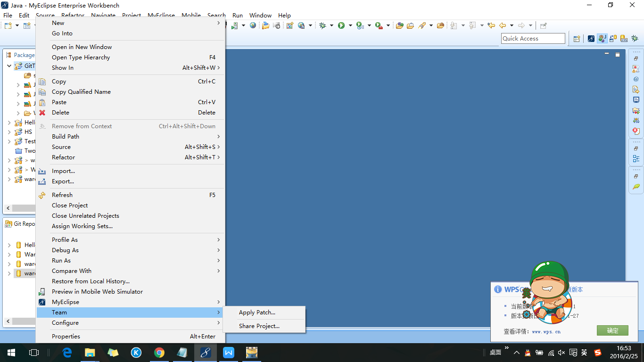This screenshot has width=644, height=362.
Task: Click the green 确定 button in WPS popup
Action: point(612,330)
